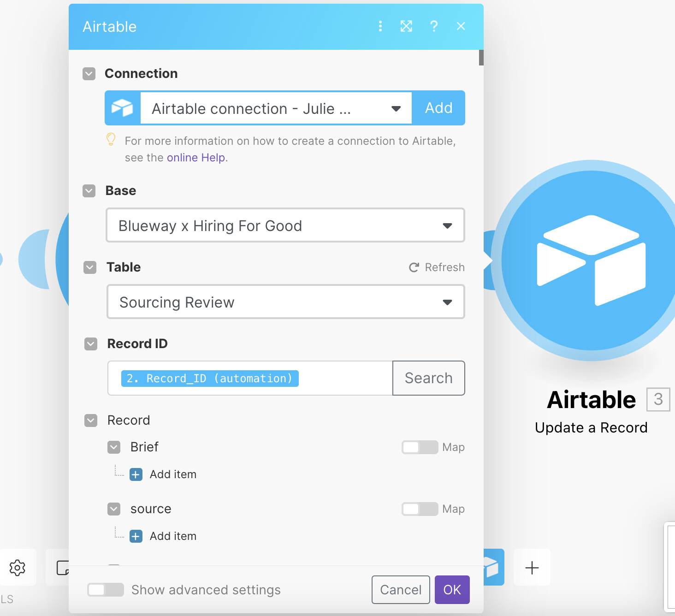Collapse the Record section
675x616 pixels.
tap(91, 421)
